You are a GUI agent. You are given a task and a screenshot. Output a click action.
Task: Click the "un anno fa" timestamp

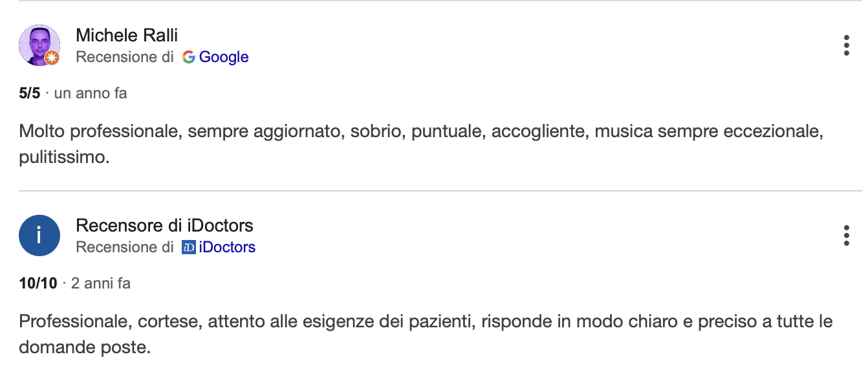tap(91, 93)
